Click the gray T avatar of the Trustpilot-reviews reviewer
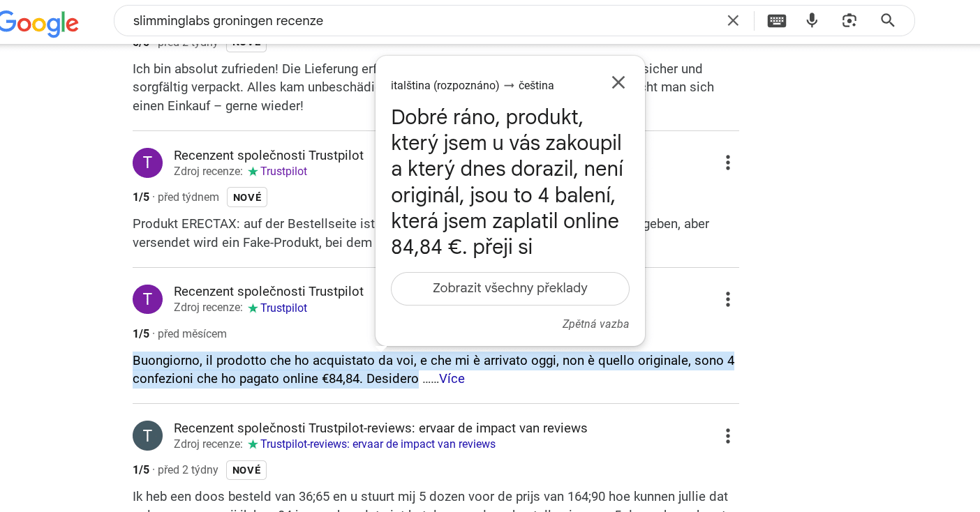 147,435
